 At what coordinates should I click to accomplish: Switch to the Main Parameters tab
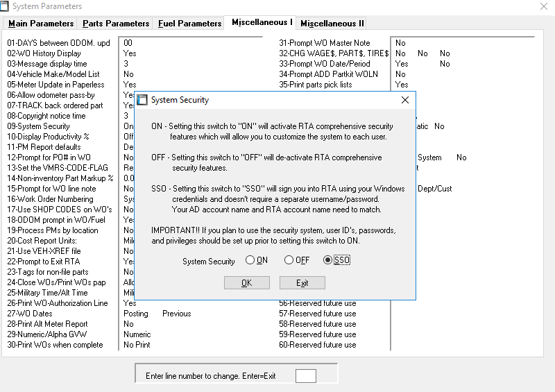(41, 23)
